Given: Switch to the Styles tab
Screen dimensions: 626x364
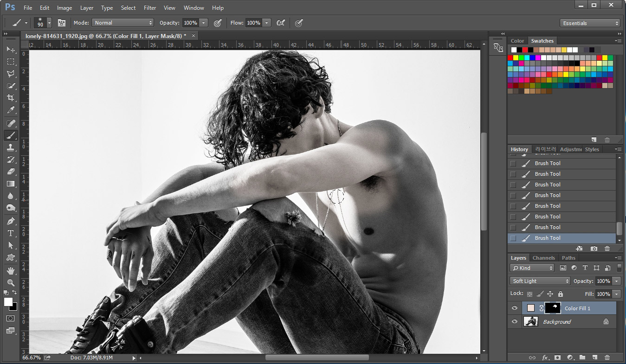Looking at the screenshot, I should [592, 149].
